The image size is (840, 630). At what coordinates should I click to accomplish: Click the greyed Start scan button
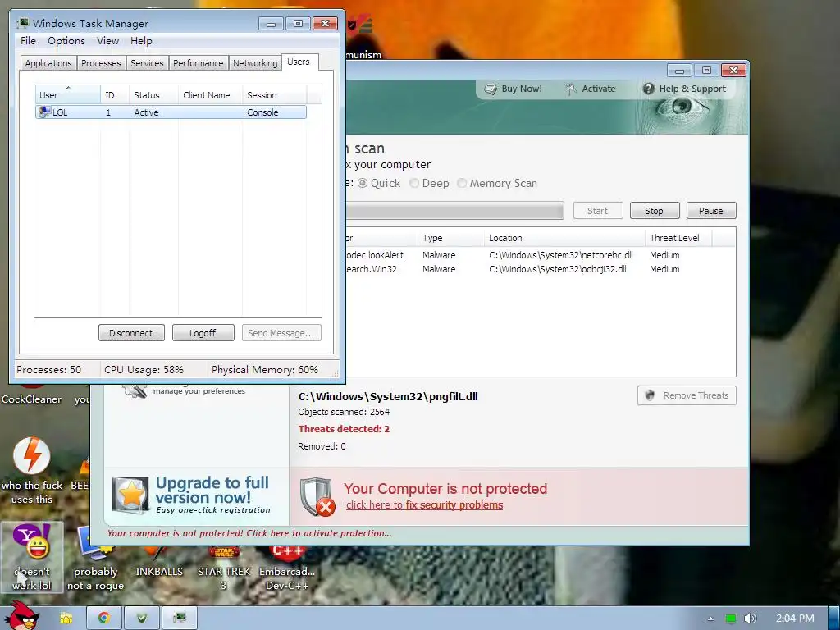598,211
